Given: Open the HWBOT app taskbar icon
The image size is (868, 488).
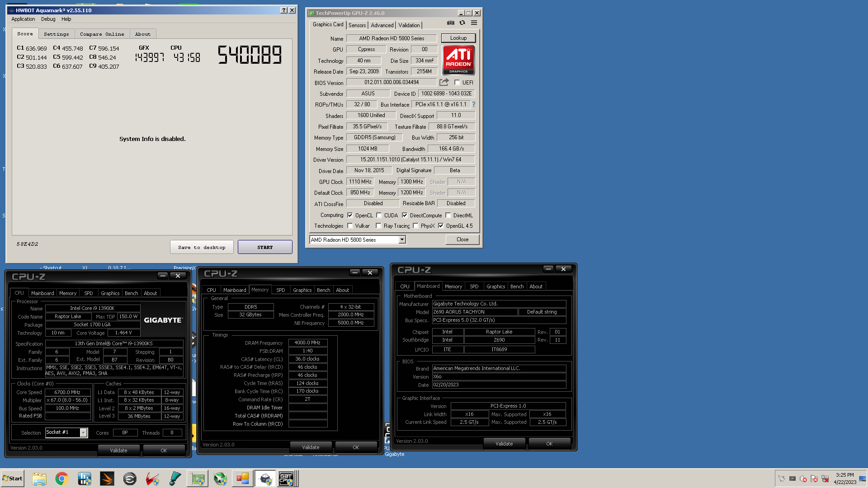Looking at the screenshot, I should point(85,479).
